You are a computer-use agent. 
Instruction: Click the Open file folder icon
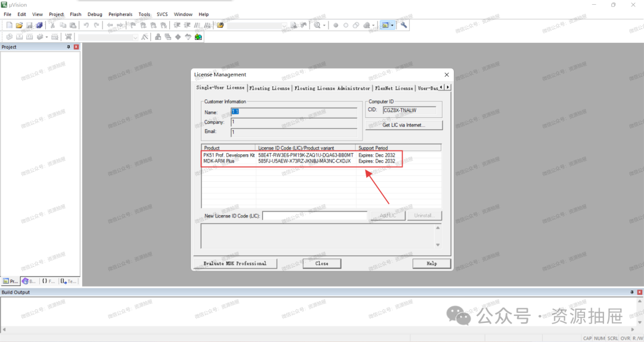coord(19,25)
